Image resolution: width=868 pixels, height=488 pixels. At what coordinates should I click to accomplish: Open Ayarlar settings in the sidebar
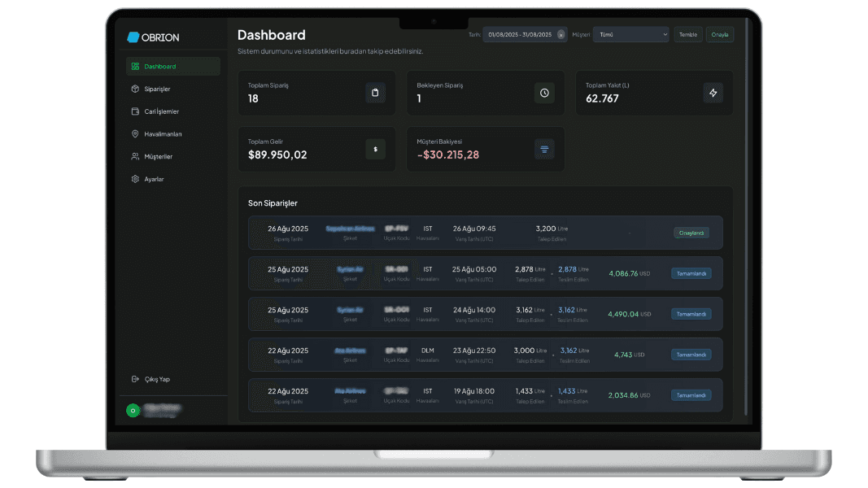click(x=154, y=179)
